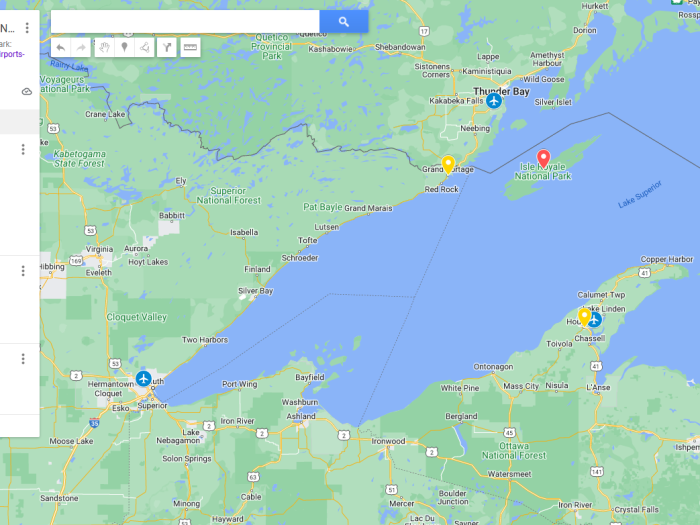The height and width of the screenshot is (525, 700).
Task: Click the 'Ottawa National Forest' label
Action: point(514,451)
